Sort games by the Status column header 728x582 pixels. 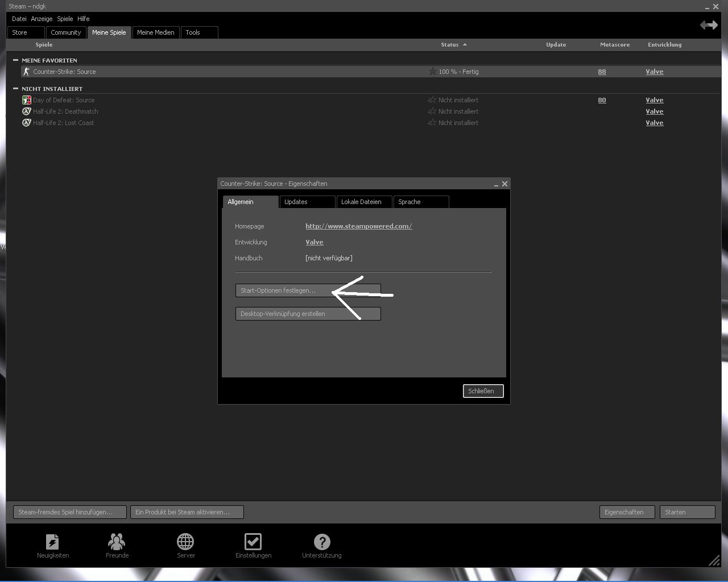coord(449,44)
